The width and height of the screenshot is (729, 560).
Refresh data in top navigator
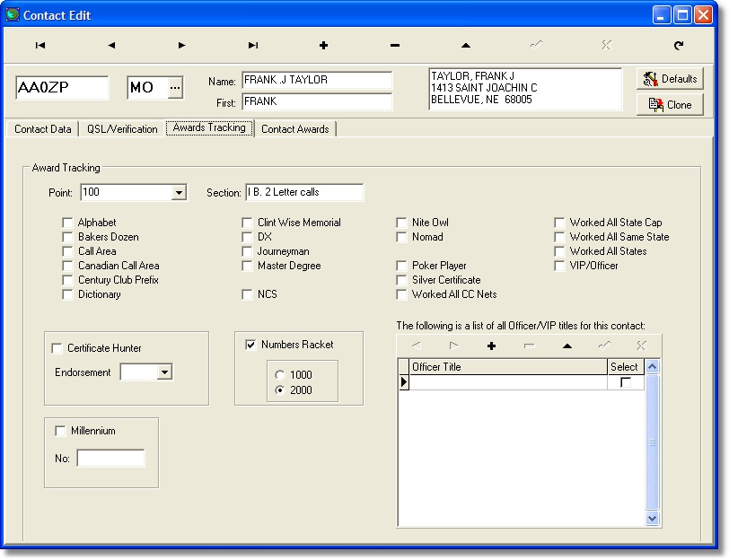[679, 45]
